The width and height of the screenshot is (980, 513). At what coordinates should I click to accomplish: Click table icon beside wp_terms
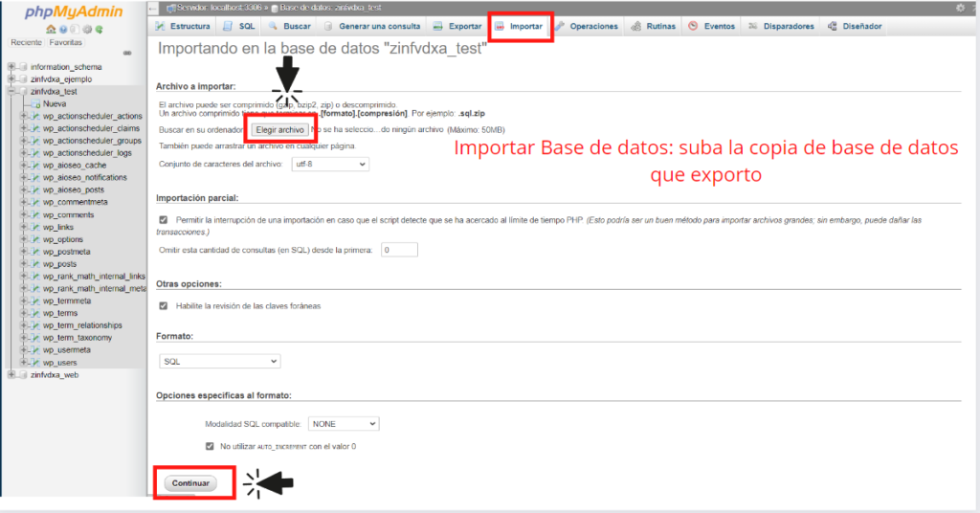point(35,313)
